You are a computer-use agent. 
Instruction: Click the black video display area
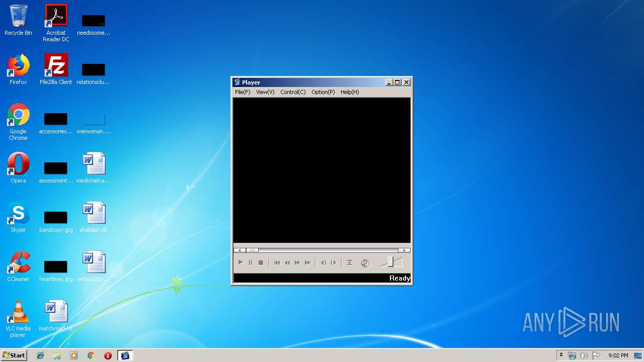click(322, 170)
